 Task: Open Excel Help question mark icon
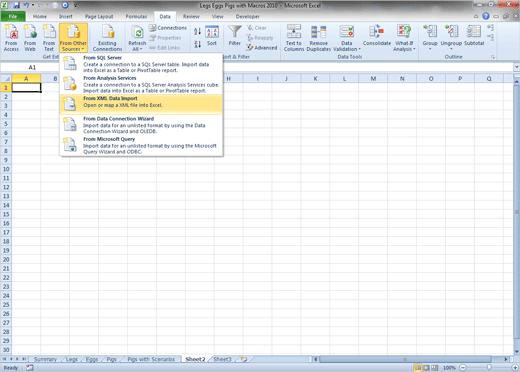[x=486, y=16]
